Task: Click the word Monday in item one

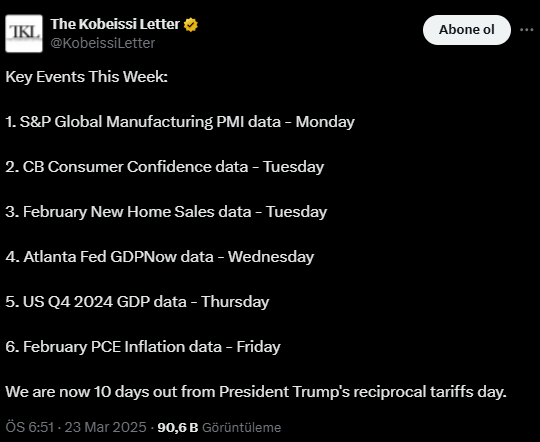Action: coord(325,122)
